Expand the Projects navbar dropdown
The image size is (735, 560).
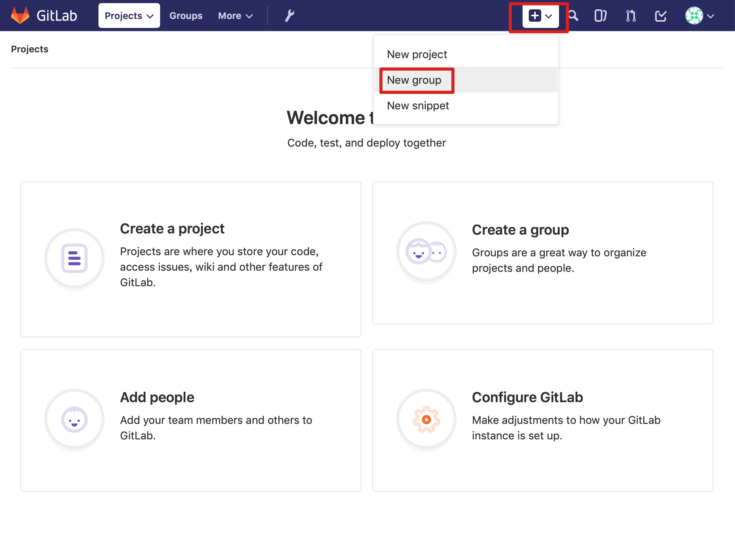pyautogui.click(x=129, y=16)
